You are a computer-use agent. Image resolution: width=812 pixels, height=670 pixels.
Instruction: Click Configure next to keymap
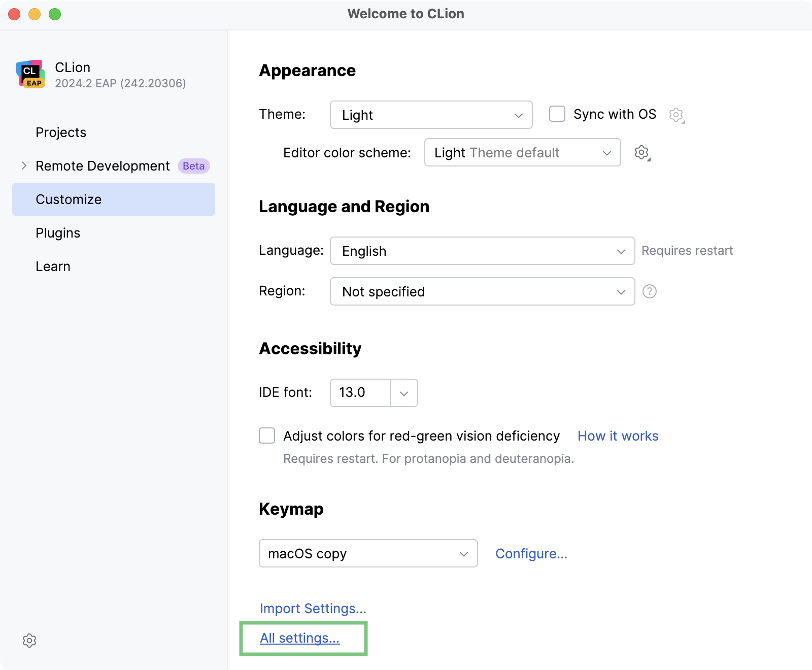click(x=531, y=554)
